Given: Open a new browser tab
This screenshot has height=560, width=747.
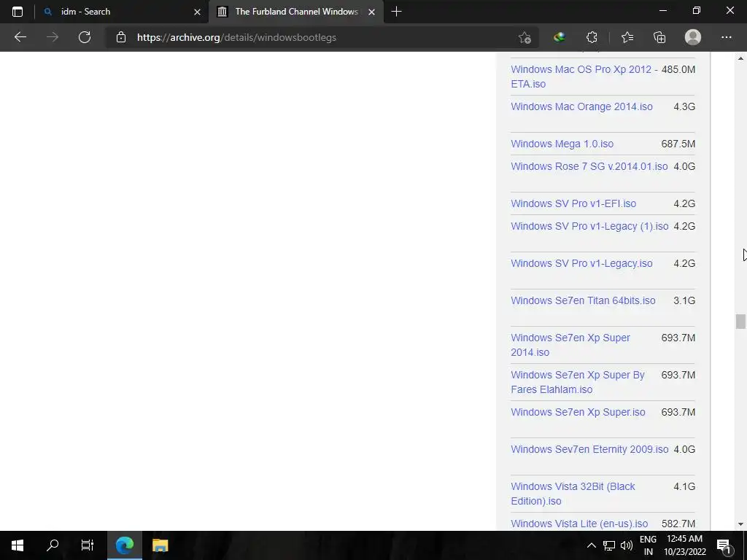Looking at the screenshot, I should (x=396, y=12).
